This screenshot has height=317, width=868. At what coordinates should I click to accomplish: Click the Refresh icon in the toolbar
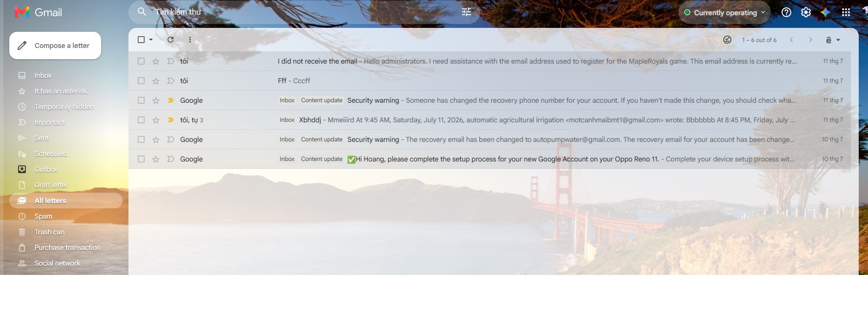pos(170,40)
